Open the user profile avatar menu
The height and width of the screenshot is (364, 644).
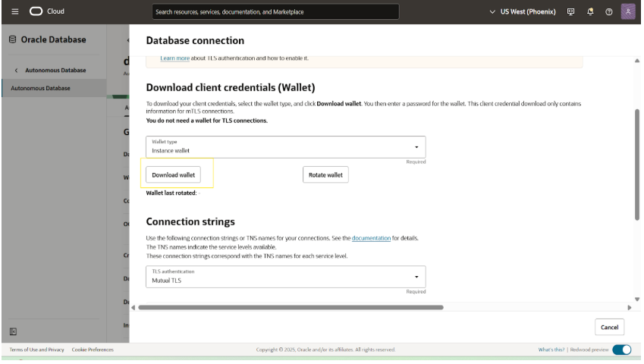pyautogui.click(x=628, y=12)
